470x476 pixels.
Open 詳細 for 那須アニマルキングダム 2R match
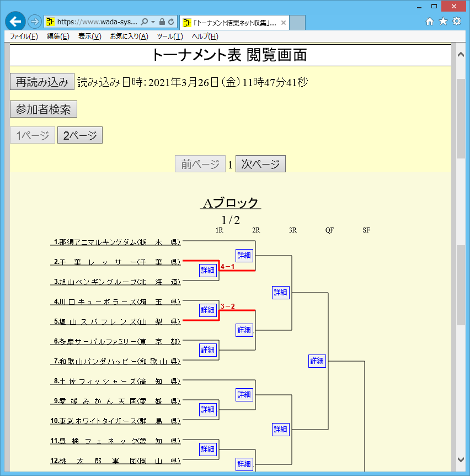click(x=244, y=255)
